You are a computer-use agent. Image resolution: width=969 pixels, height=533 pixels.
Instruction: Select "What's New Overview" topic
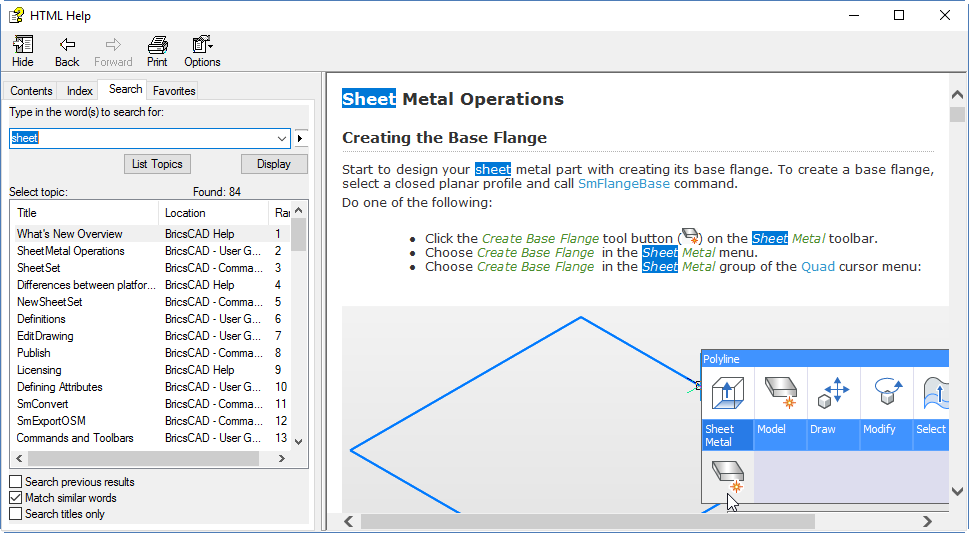click(151, 234)
